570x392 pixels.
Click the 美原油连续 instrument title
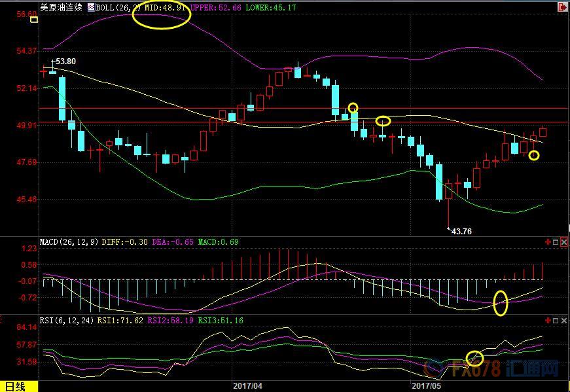61,7
